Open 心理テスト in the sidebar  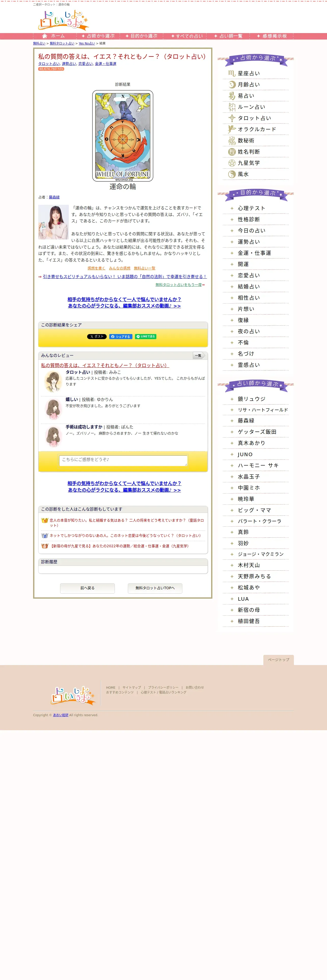pyautogui.click(x=255, y=208)
